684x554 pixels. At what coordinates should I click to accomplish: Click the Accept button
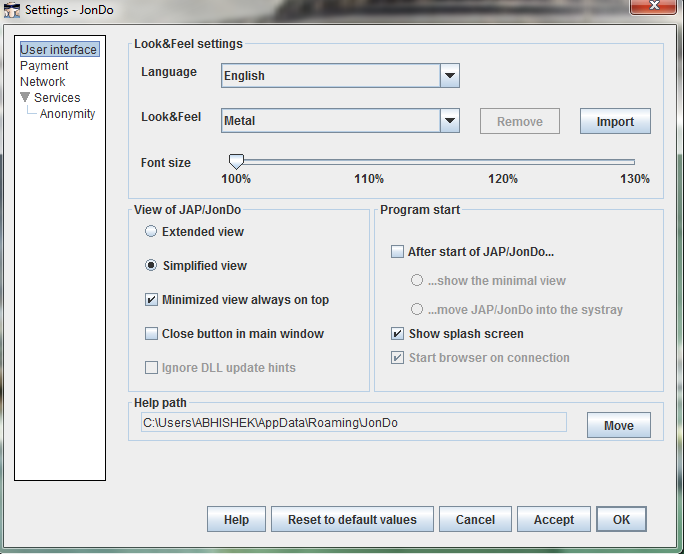coord(554,520)
